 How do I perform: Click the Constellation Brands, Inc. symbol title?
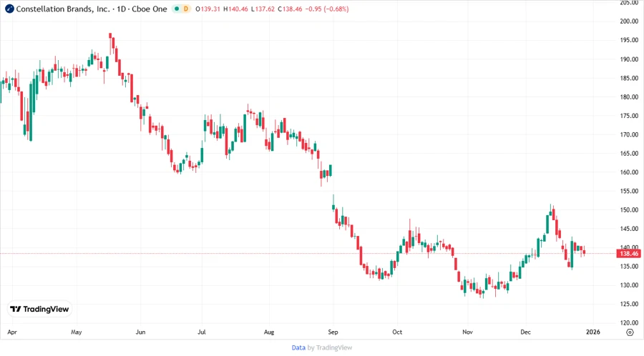63,9
